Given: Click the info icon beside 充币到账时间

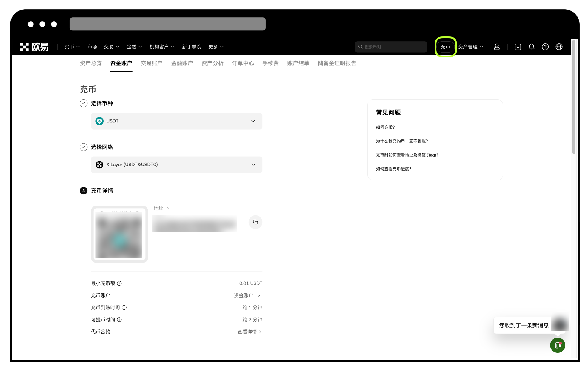Looking at the screenshot, I should (x=124, y=307).
